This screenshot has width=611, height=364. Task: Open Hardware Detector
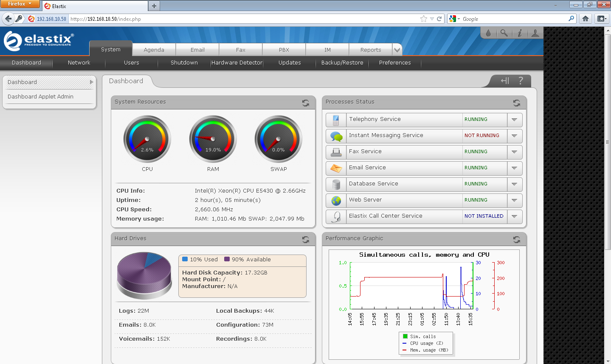(x=237, y=63)
